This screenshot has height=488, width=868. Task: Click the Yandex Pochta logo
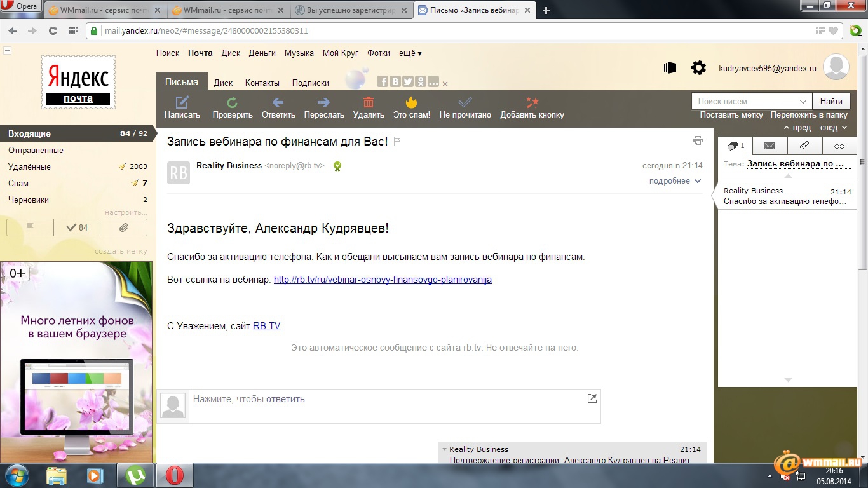[79, 81]
